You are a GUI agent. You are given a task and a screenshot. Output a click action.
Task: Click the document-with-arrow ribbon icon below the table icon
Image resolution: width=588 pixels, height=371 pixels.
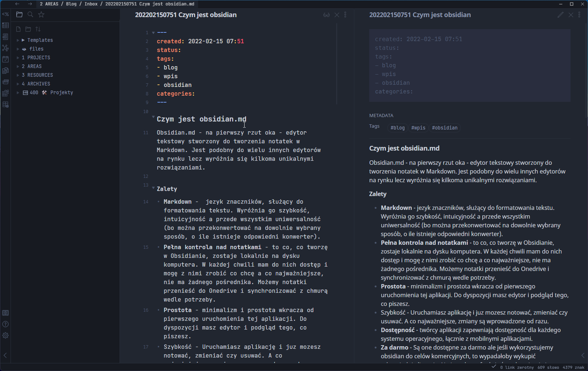5,37
